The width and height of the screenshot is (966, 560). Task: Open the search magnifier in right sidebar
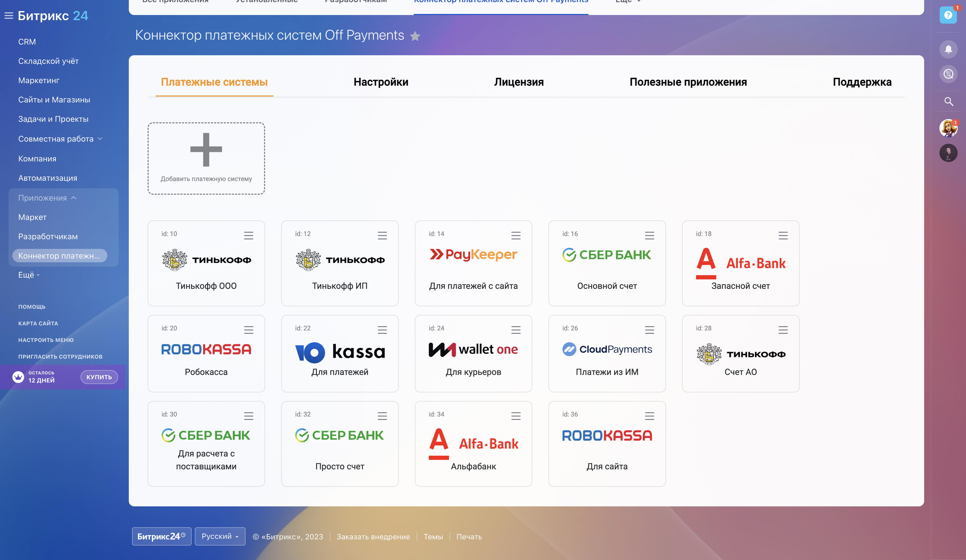[949, 102]
